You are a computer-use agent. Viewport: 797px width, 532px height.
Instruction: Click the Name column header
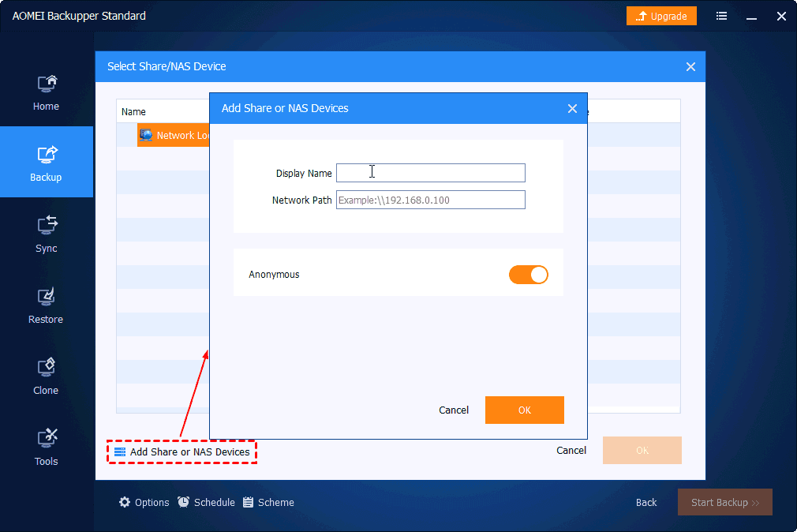click(133, 112)
